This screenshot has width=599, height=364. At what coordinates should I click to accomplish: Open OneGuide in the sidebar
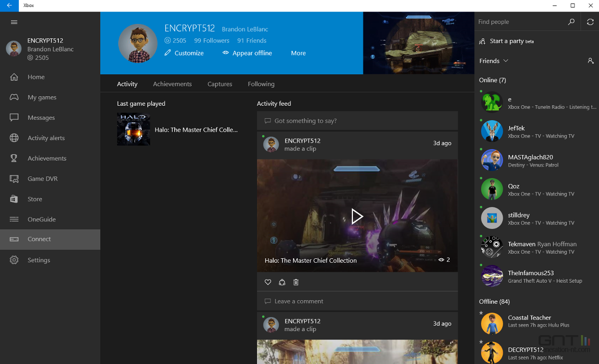click(x=50, y=219)
